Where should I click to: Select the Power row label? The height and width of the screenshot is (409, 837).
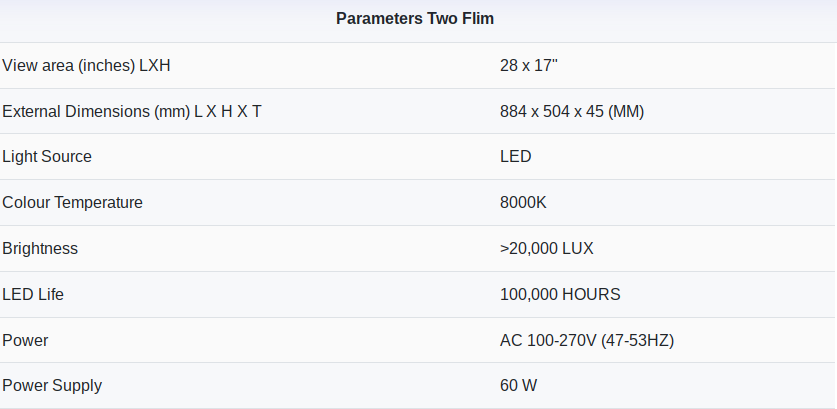tap(25, 341)
